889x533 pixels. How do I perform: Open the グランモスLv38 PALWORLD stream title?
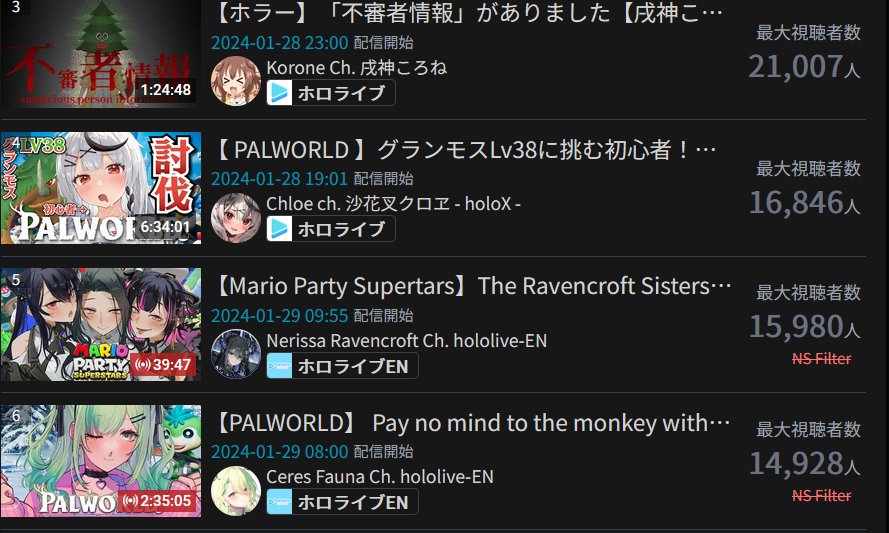[x=465, y=150]
